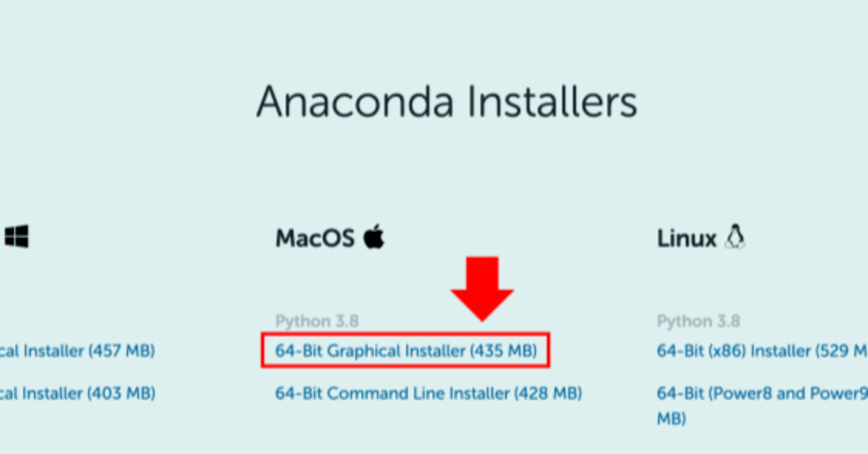Screen dimensions: 868x454
Task: Download MacOS 64-Bit Command Line Installer
Action: tap(428, 393)
